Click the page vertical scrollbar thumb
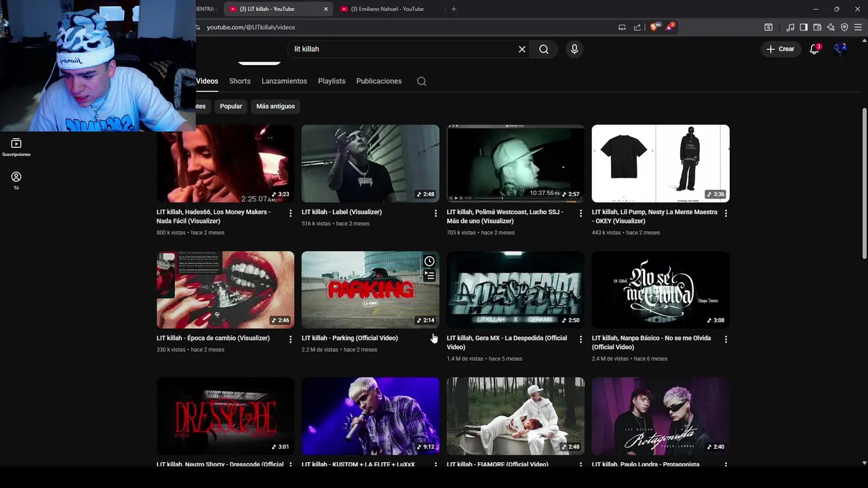Screen dimensions: 868x488 click(x=864, y=183)
